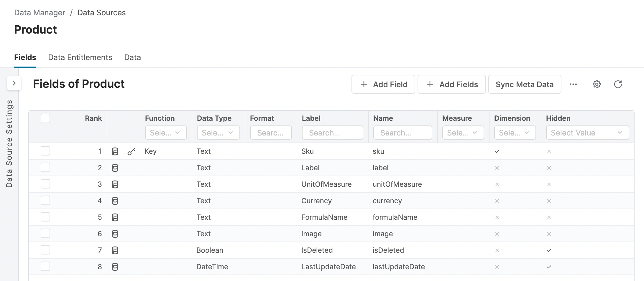Click the Sync Meta Data button
The width and height of the screenshot is (644, 281).
point(525,84)
